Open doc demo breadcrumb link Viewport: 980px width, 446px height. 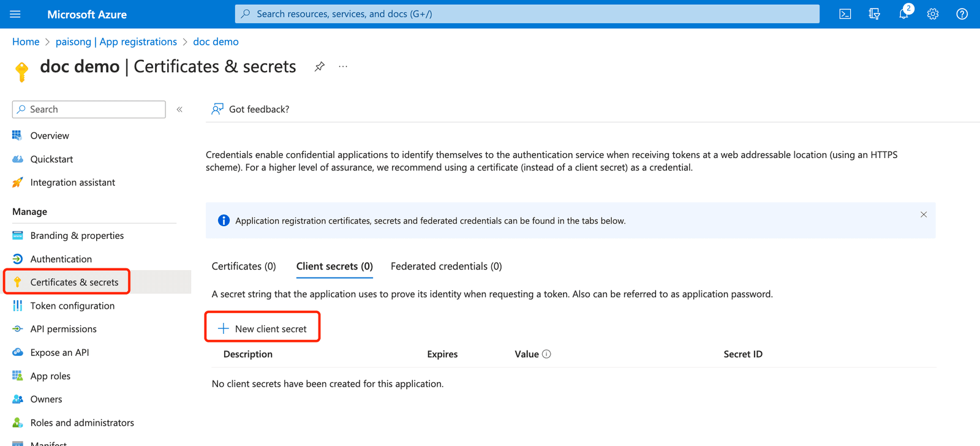click(x=216, y=42)
